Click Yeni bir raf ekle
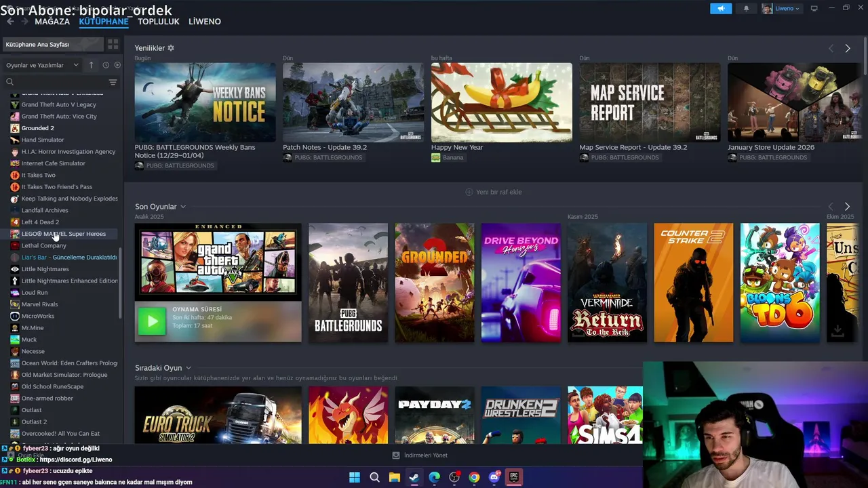Screen dimensions: 868x488 coord(499,192)
